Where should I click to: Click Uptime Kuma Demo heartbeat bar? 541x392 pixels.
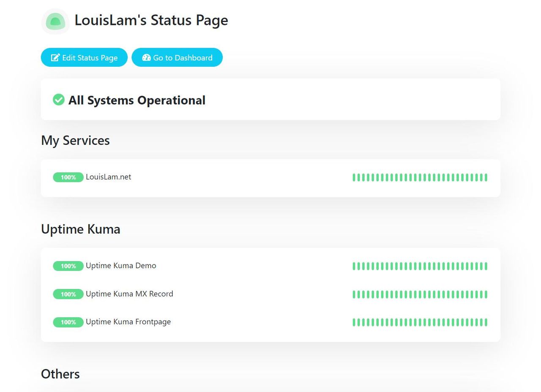pyautogui.click(x=420, y=266)
